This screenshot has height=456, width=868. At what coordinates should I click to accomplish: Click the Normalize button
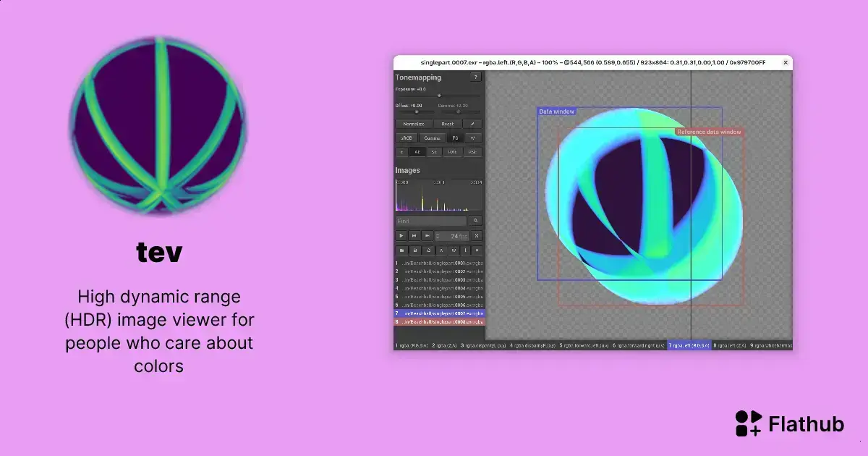pos(414,124)
